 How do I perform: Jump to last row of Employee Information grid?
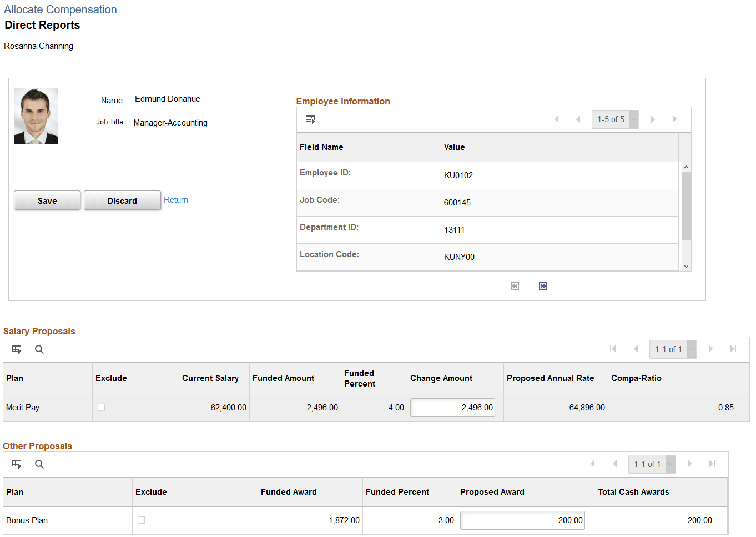point(675,119)
